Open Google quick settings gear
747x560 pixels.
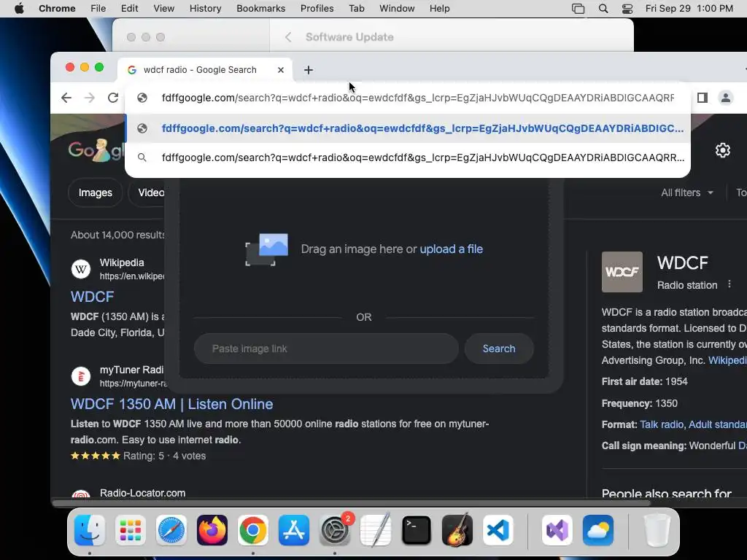tap(723, 150)
